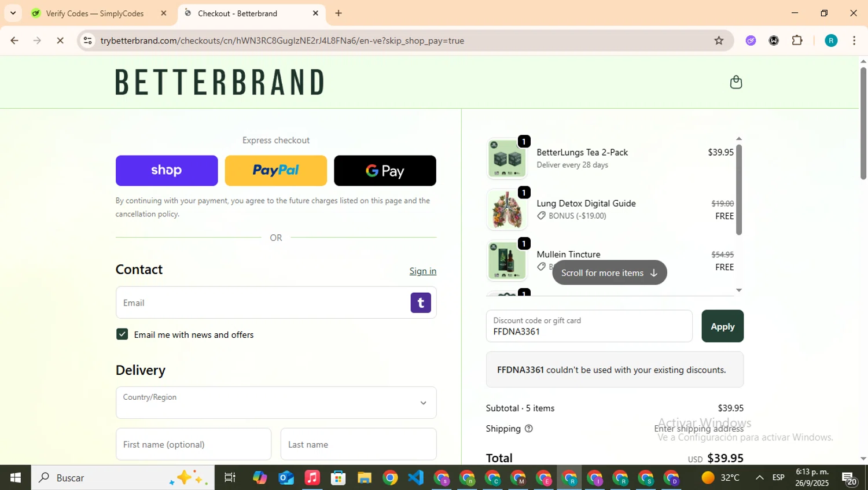This screenshot has width=868, height=490.
Task: Open the Windows Start menu
Action: pyautogui.click(x=16, y=478)
